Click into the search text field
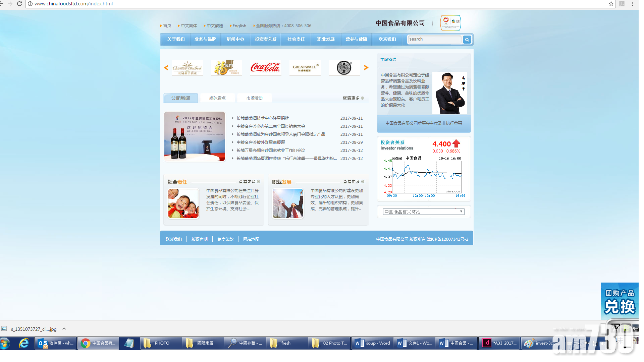Viewport: 644px width, 362px height. coord(434,39)
